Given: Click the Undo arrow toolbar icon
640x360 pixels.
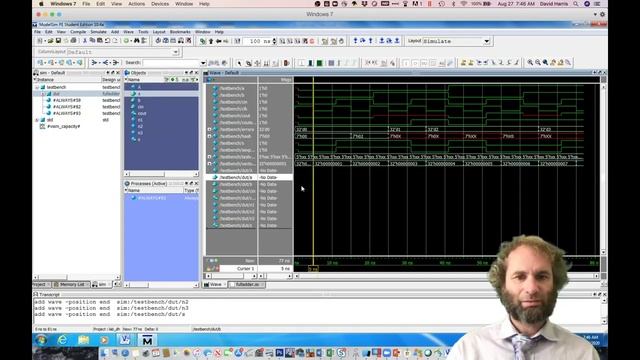Looking at the screenshot, I should [107, 41].
